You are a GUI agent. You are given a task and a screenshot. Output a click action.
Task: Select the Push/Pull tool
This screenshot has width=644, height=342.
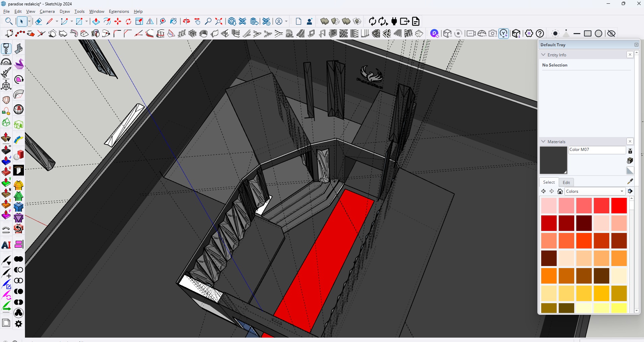coord(96,22)
